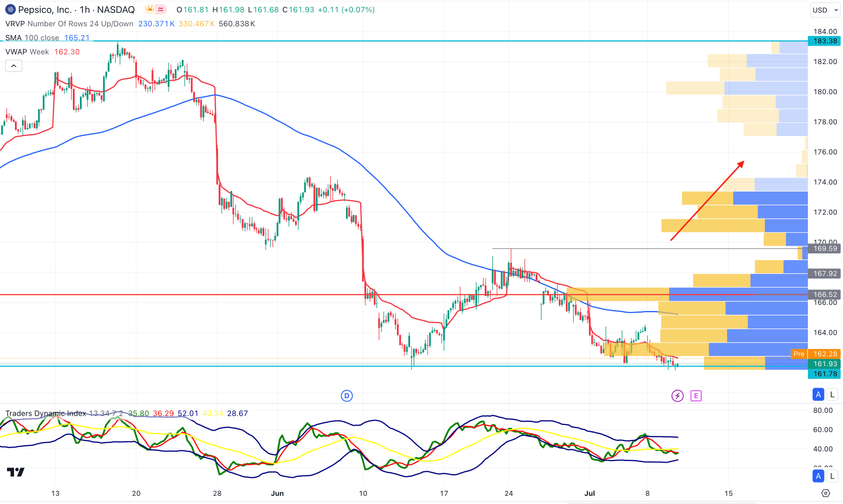This screenshot has height=504, width=843.
Task: Click the 28 date on time axis
Action: 217,493
